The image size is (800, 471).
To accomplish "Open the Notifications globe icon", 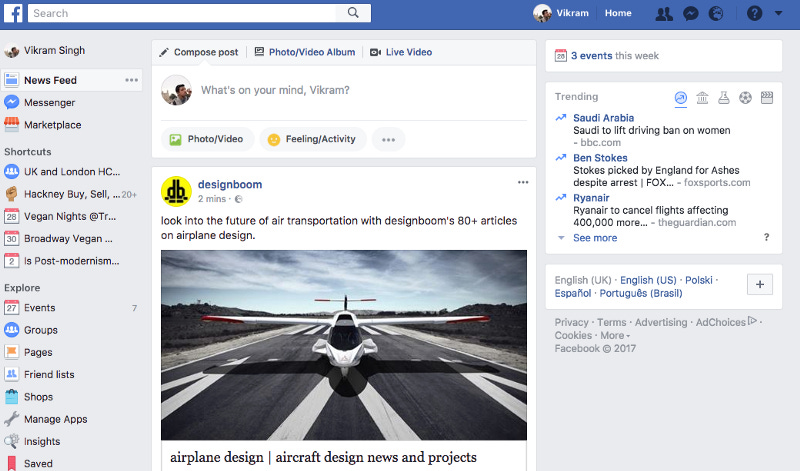I will (x=716, y=13).
